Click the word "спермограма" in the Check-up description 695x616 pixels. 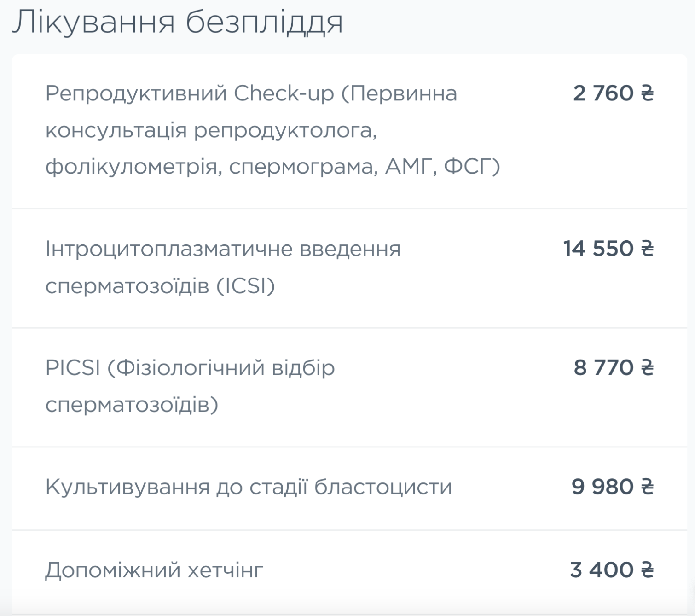point(303,166)
